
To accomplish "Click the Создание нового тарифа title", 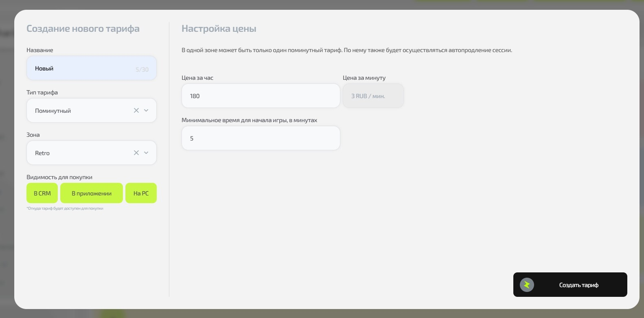I will 83,29.
